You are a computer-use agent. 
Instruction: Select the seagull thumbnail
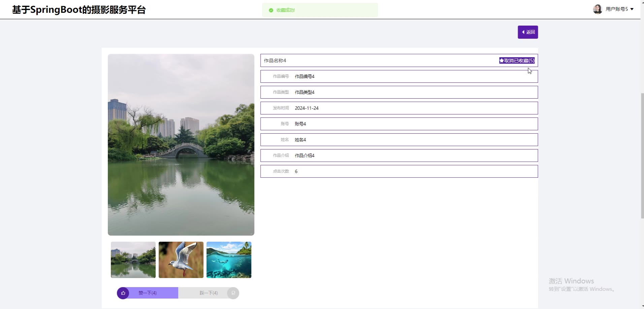click(x=181, y=260)
